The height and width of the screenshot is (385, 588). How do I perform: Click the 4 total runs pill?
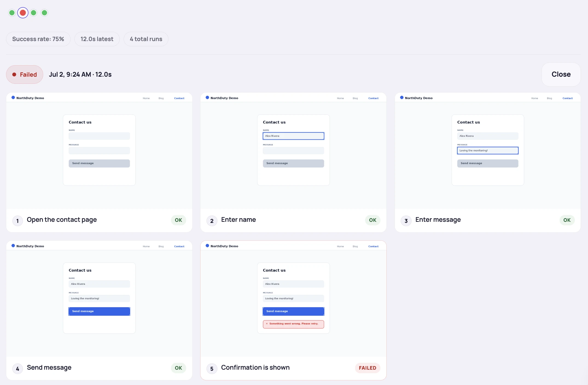coord(146,39)
